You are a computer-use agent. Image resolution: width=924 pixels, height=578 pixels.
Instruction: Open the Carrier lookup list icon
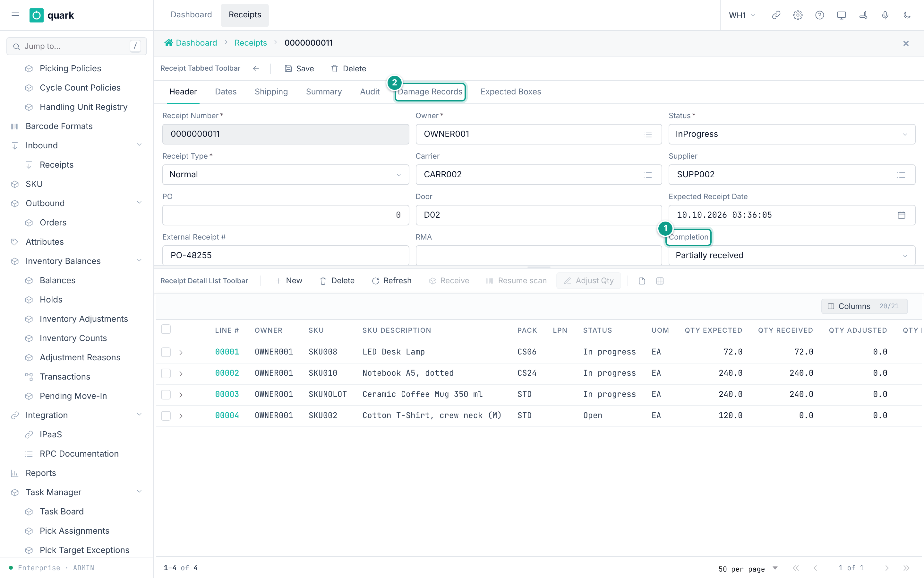647,175
